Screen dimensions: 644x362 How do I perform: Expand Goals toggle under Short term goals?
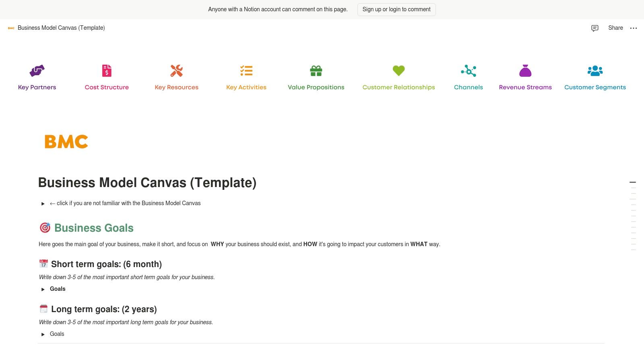tap(43, 289)
